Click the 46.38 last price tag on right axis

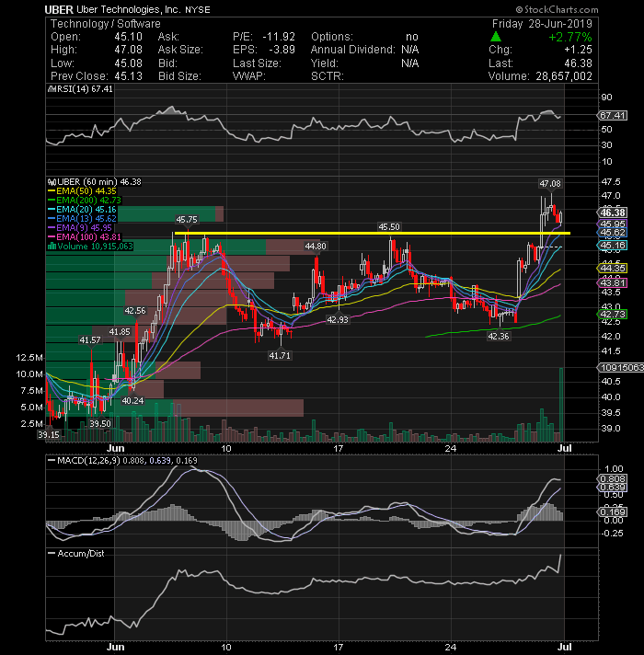coord(613,213)
